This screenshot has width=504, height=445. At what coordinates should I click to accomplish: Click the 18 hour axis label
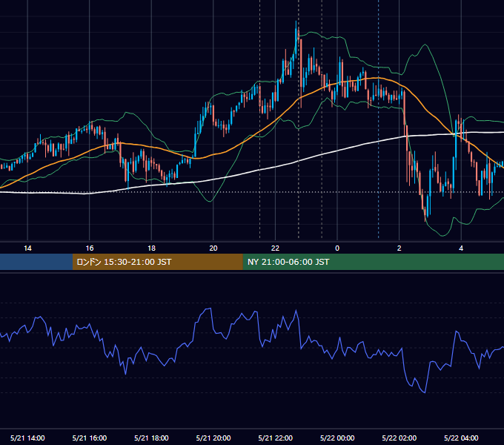(151, 248)
